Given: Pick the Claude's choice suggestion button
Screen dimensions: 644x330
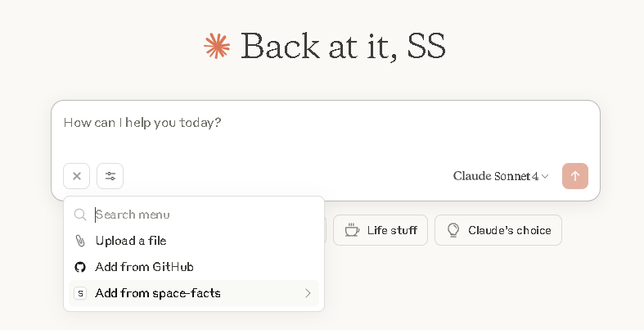Looking at the screenshot, I should (498, 230).
